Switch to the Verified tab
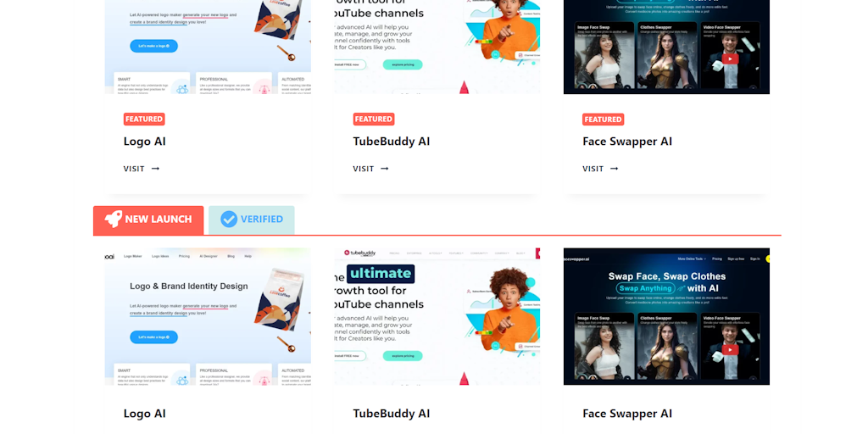Screen dimensions: 868x434 pyautogui.click(x=251, y=220)
